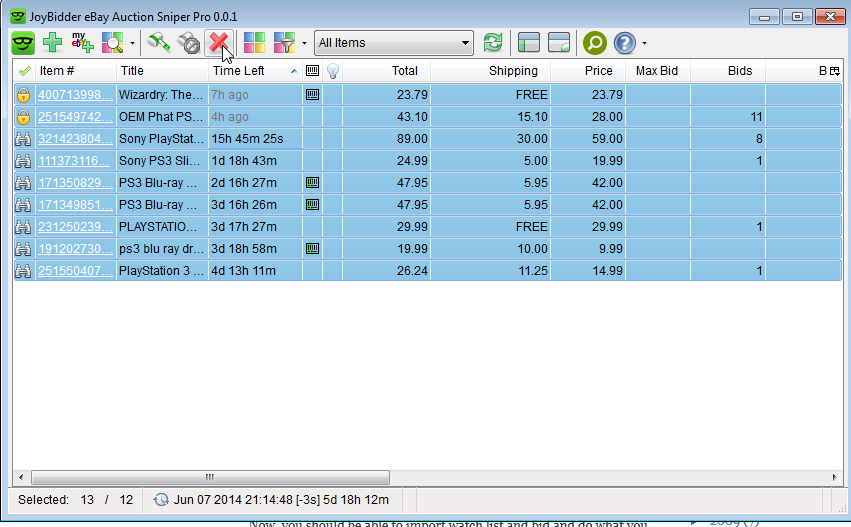This screenshot has height=527, width=851.
Task: Click green note icon on 2d 16h 27m row
Action: click(312, 182)
